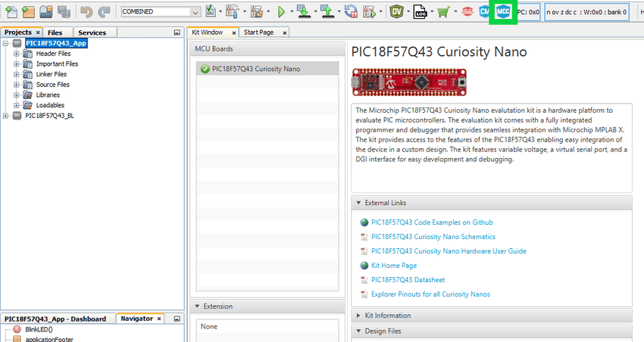Open MCC code configurator from toolbar

pos(502,12)
